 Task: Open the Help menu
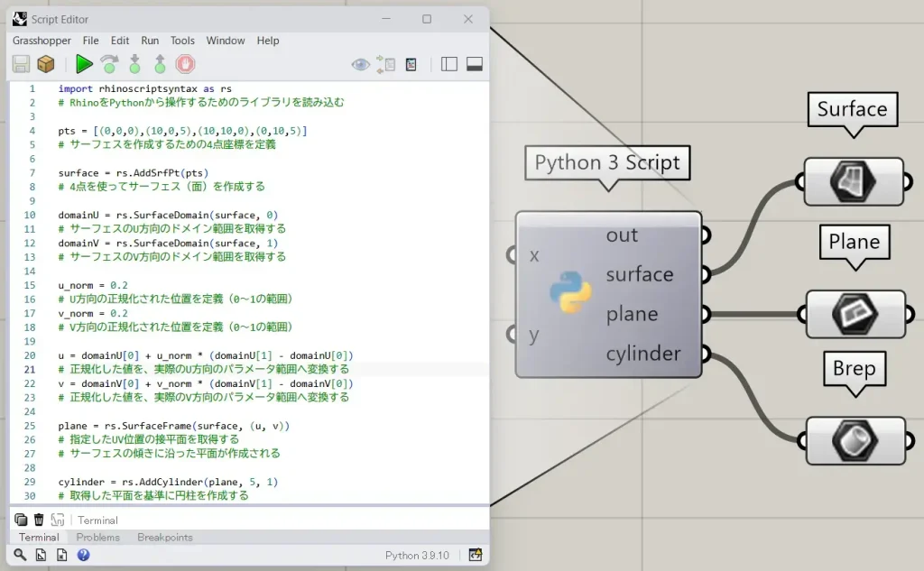click(x=267, y=41)
